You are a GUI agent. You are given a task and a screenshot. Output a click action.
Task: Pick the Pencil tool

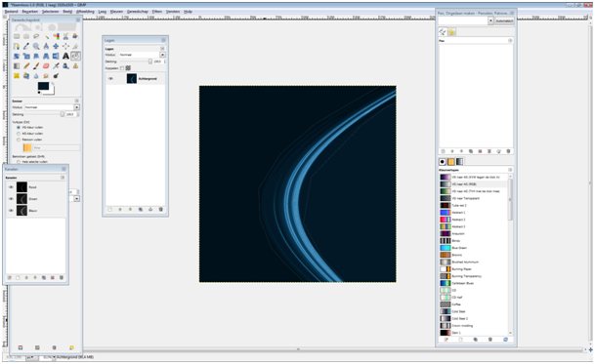coord(26,66)
